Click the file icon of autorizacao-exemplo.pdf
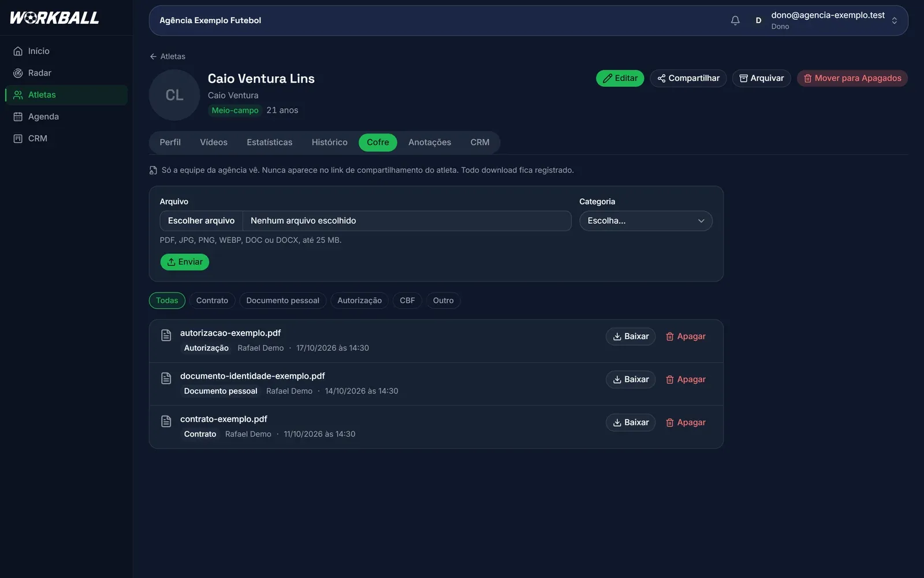This screenshot has height=578, width=924. 166,335
